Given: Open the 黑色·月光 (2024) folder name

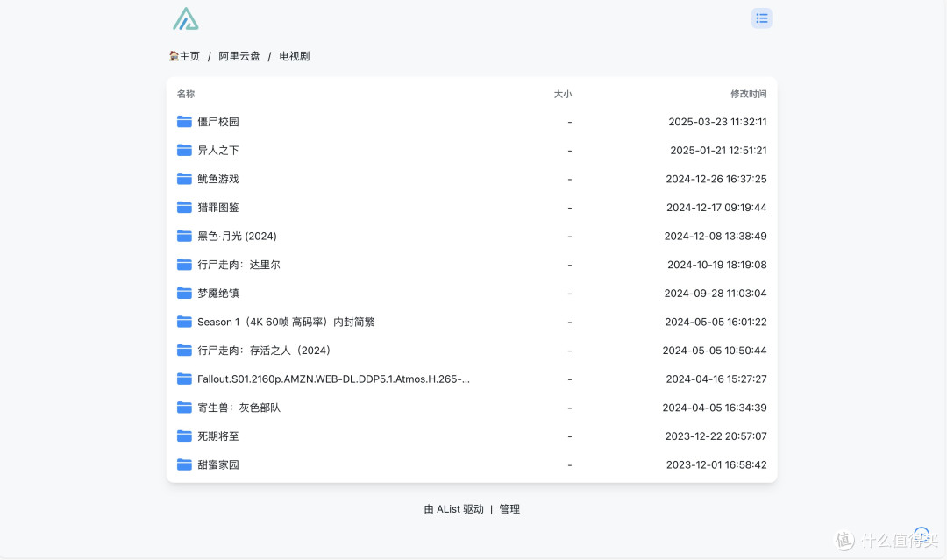Looking at the screenshot, I should pyautogui.click(x=237, y=236).
